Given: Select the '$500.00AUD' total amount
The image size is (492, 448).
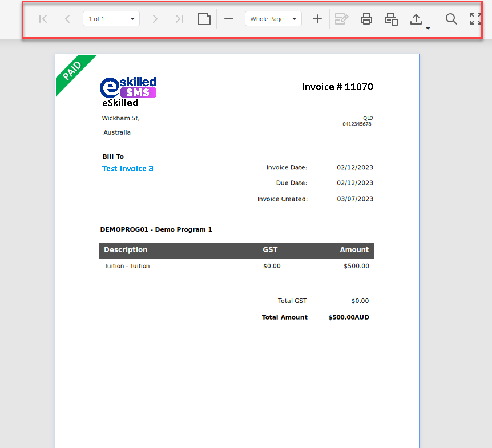Looking at the screenshot, I should coord(349,317).
